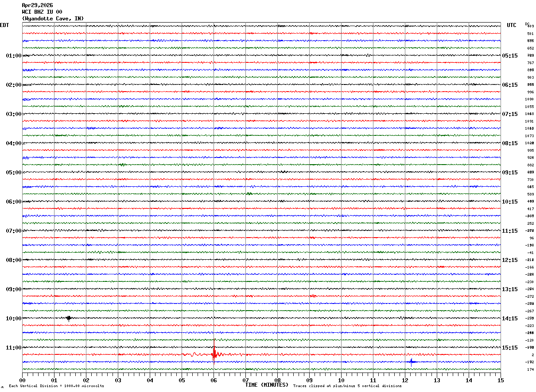This screenshot has width=536, height=392.
Task: Click the (Wyandotte Cave, IN) location text
Action: click(x=53, y=19)
